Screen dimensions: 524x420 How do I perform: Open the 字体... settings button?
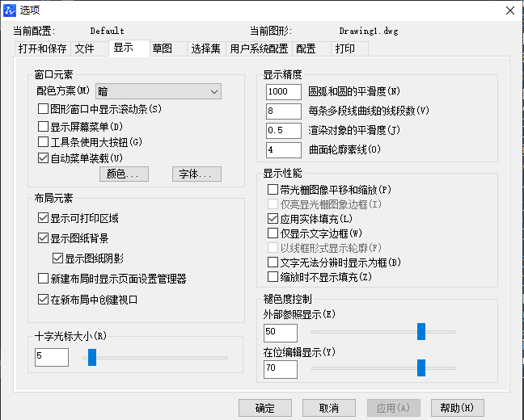pyautogui.click(x=196, y=174)
